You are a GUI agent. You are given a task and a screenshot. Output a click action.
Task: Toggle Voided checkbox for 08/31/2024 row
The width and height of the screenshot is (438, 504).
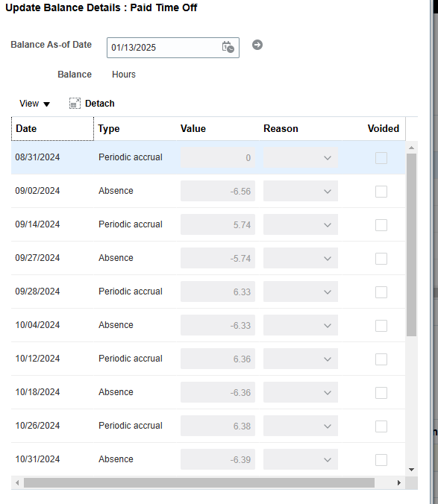click(x=381, y=158)
